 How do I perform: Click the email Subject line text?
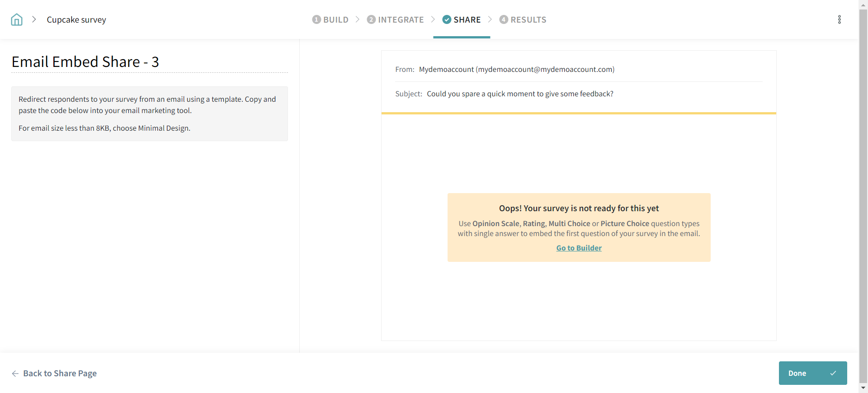[x=520, y=94]
